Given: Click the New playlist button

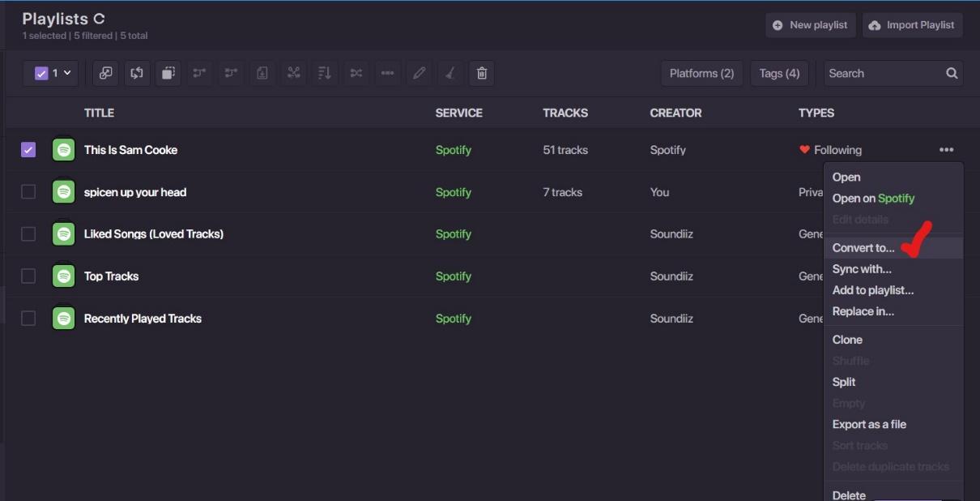Looking at the screenshot, I should pos(809,25).
